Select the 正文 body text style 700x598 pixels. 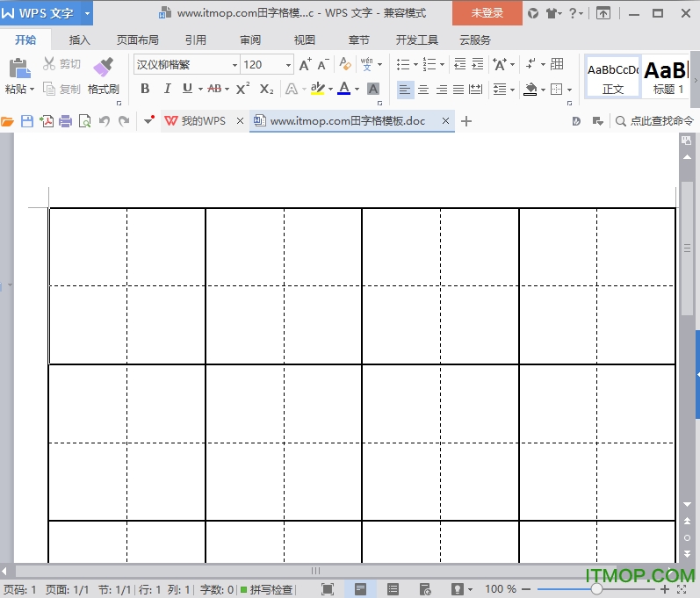[x=613, y=76]
